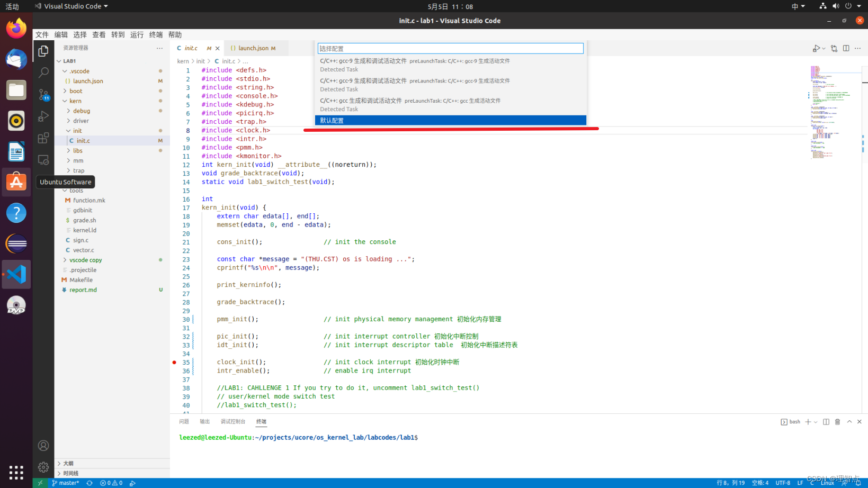
Task: Open Explorer panel more actions ellipsis
Action: tap(159, 48)
